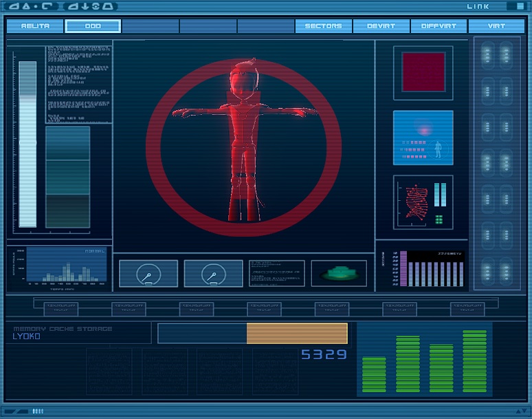532x419 pixels.
Task: Toggle third-row left capsule switch
Action: (x=487, y=127)
